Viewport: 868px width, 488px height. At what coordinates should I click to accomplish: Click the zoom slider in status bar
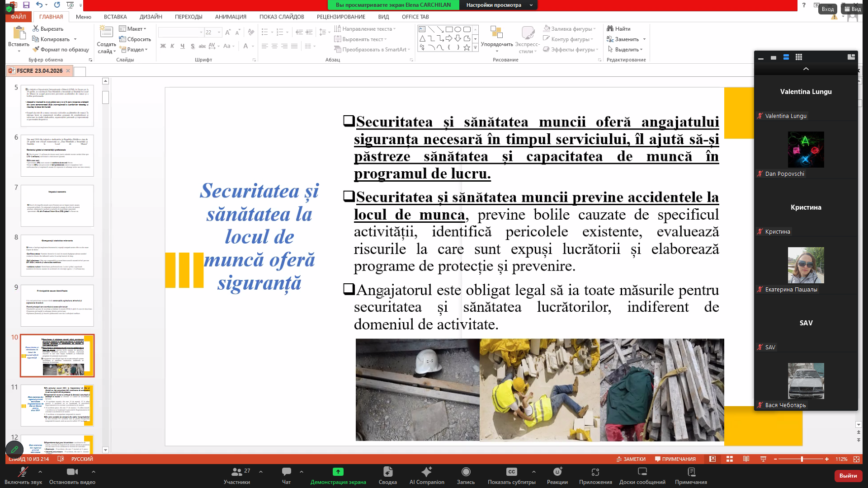pyautogui.click(x=802, y=459)
